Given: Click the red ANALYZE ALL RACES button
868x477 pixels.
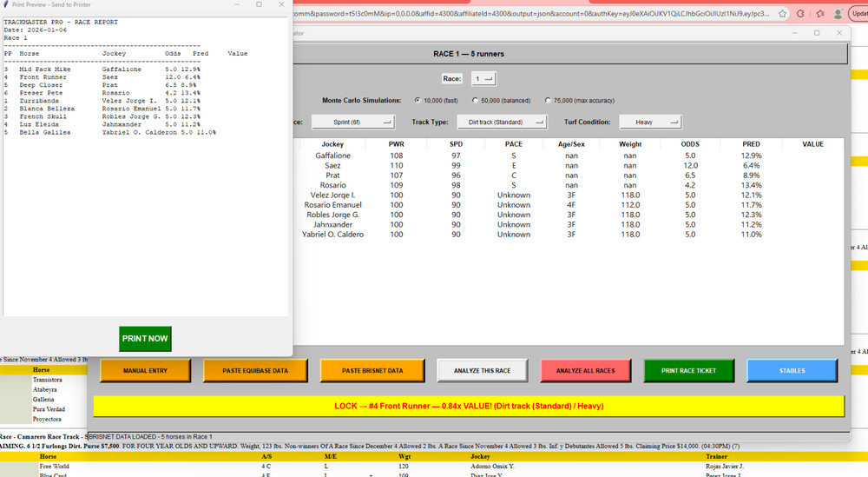Looking at the screenshot, I should pyautogui.click(x=585, y=371).
